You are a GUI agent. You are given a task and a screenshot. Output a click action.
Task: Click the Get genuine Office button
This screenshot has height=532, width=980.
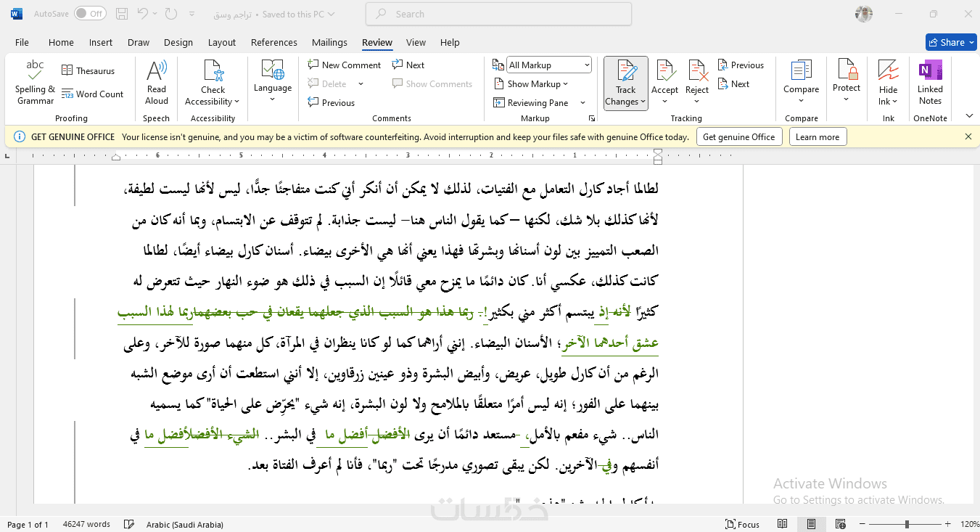click(738, 136)
